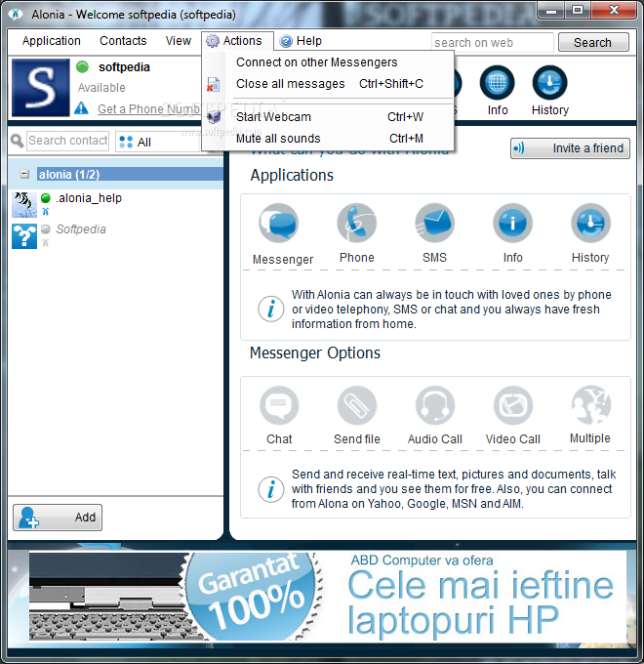Screen dimensions: 644x664
Task: Click the Close all messages document icon
Action: click(x=213, y=84)
